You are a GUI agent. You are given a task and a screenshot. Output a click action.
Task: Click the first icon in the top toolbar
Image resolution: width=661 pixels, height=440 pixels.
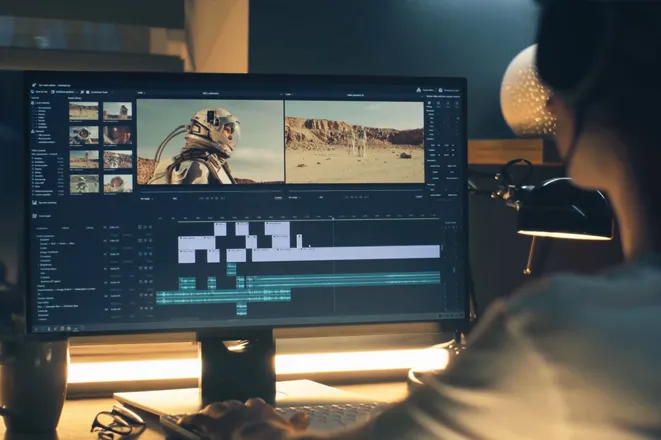point(32,91)
